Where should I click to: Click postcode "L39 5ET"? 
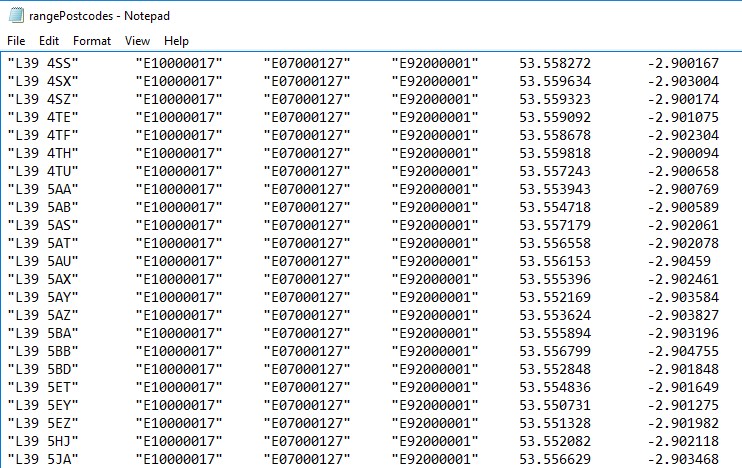pos(43,387)
